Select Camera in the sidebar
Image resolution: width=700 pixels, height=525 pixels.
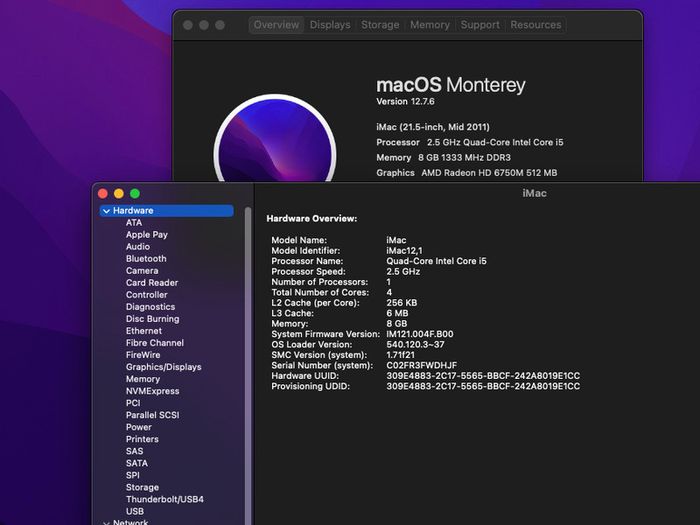(142, 271)
